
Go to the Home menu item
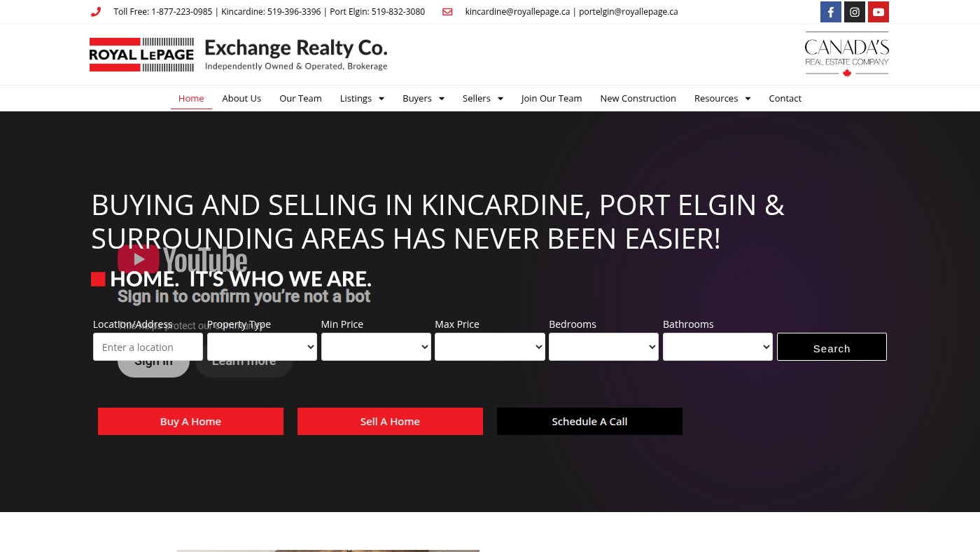click(x=191, y=98)
